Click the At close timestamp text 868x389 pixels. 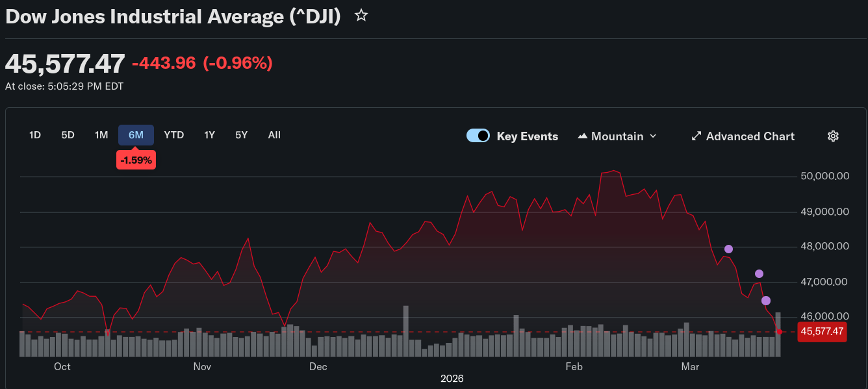click(64, 86)
